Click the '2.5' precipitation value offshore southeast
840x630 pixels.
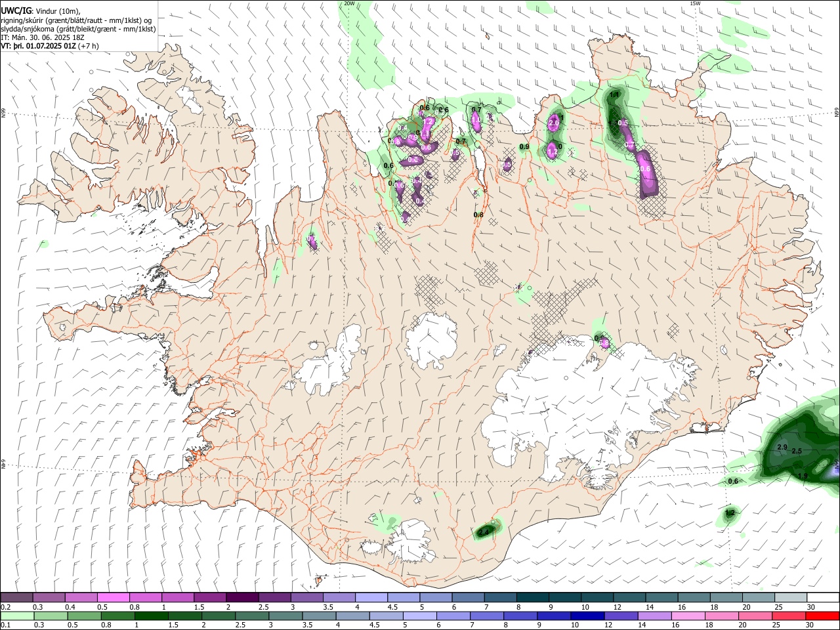[797, 451]
